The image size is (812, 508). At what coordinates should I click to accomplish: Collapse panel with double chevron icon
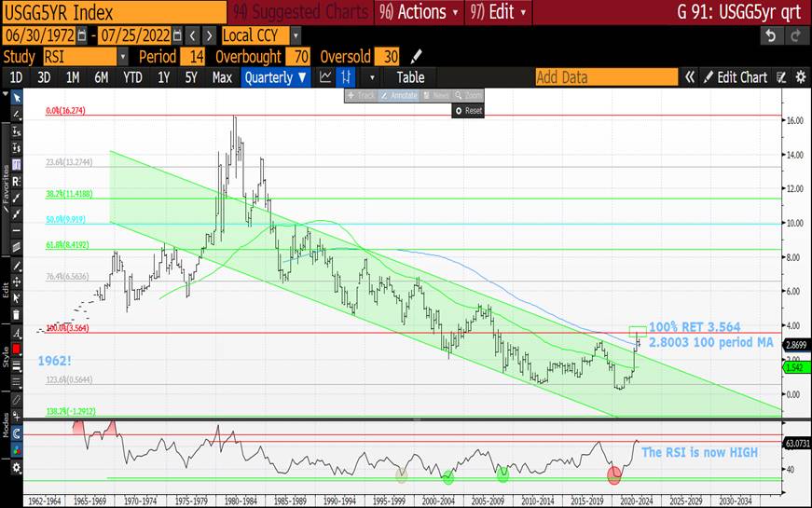point(689,77)
